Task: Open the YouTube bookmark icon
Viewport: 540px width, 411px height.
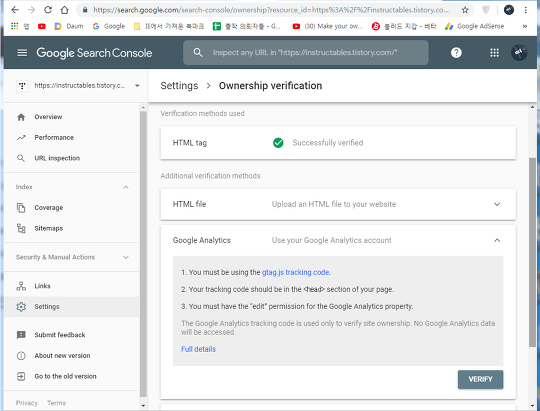Action: (x=42, y=26)
